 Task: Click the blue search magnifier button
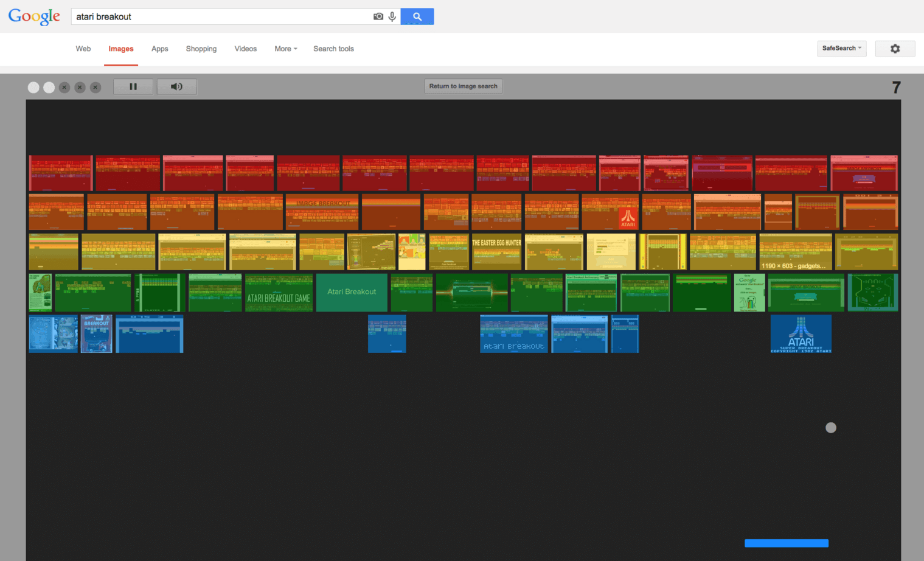[x=417, y=16]
